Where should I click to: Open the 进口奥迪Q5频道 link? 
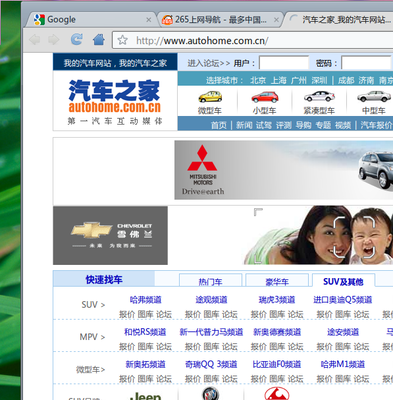tap(343, 300)
